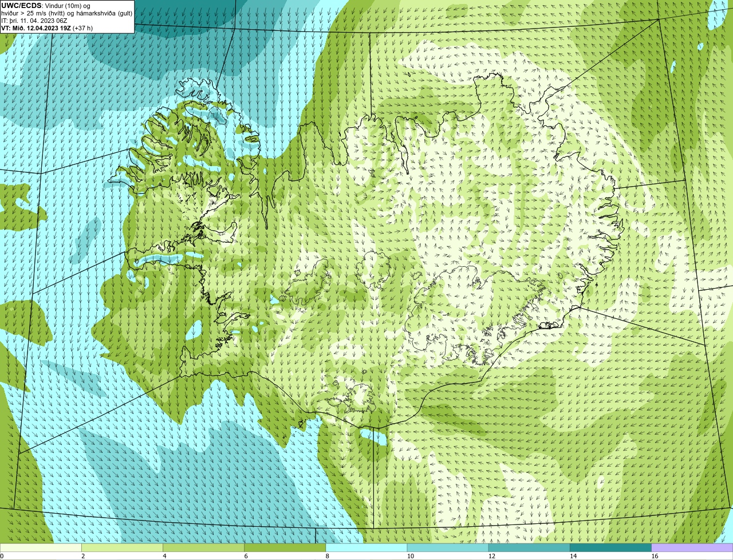
Task: Click the legend label "14"
Action: [573, 556]
